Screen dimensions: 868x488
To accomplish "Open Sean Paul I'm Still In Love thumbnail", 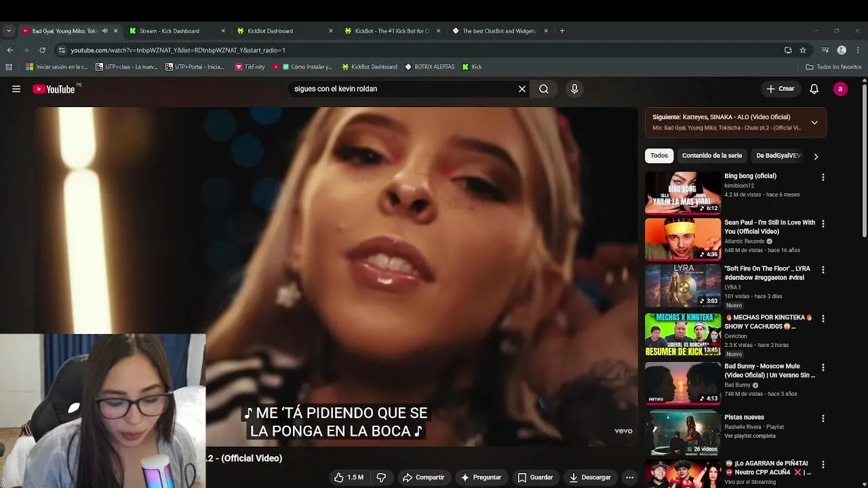I will [683, 239].
